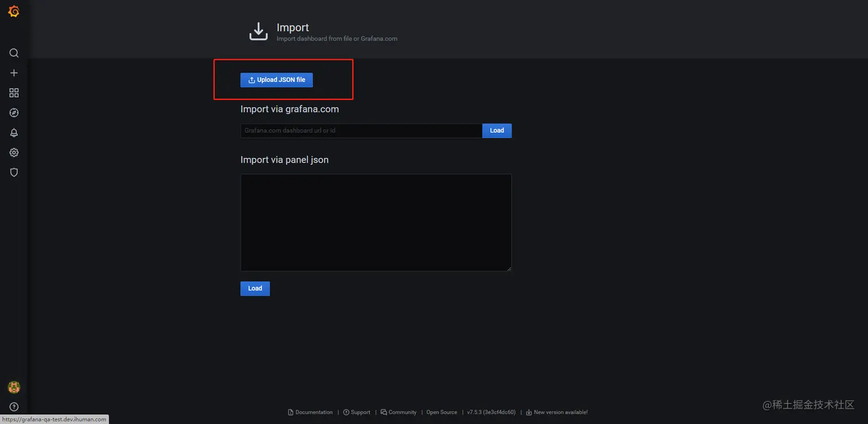868x424 pixels.
Task: Open the Grafana home logo
Action: coord(14,11)
